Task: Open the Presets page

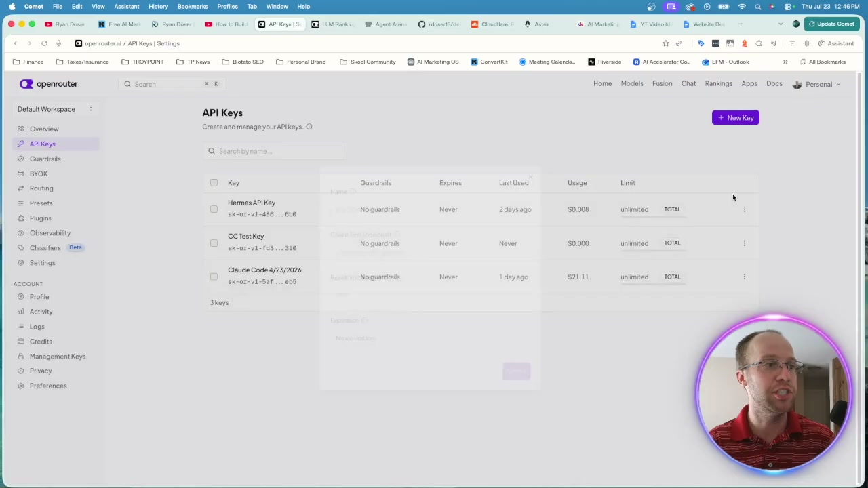Action: pos(41,203)
